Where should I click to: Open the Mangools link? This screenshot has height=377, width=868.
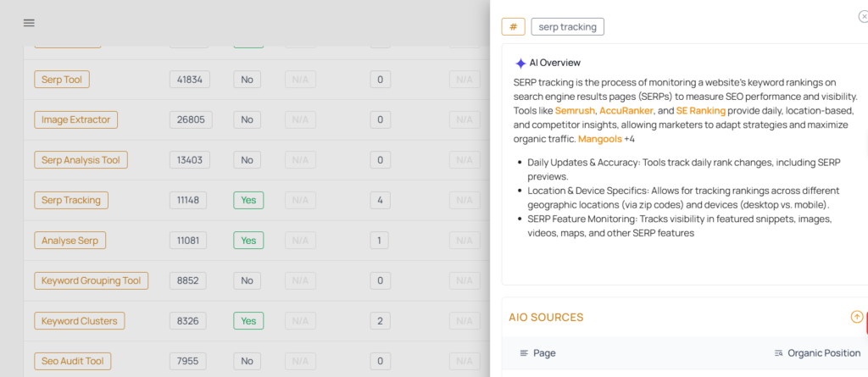[600, 139]
